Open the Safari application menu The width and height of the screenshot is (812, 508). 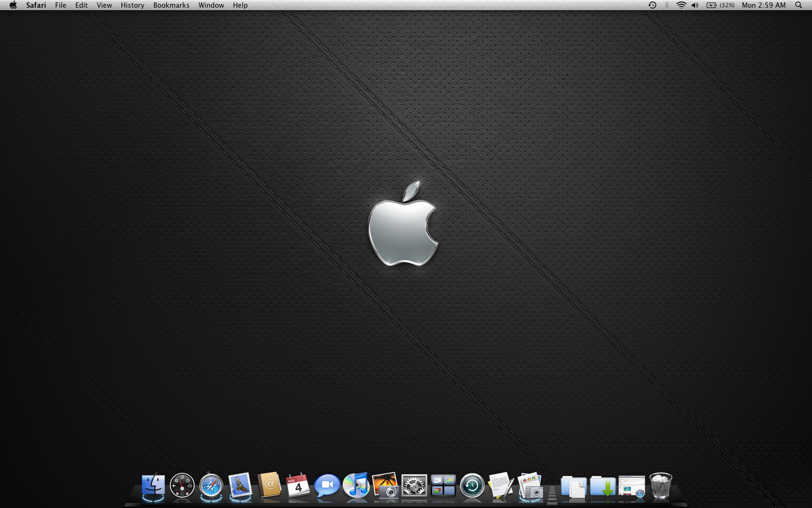[x=36, y=5]
